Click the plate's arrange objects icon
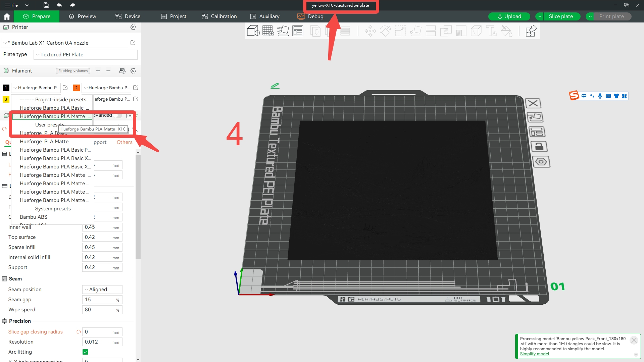The height and width of the screenshot is (362, 644). (x=537, y=132)
